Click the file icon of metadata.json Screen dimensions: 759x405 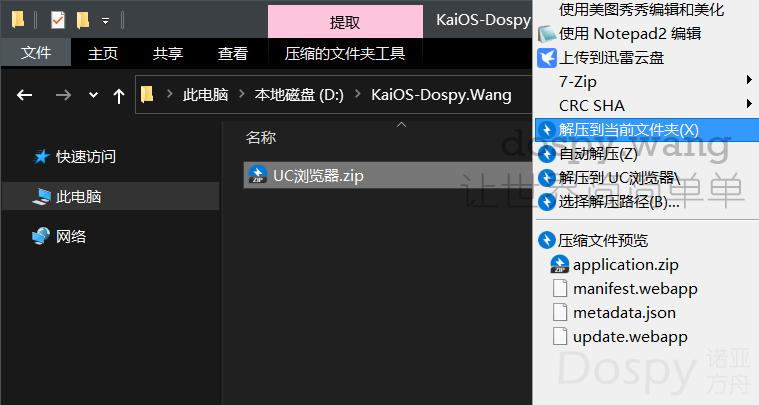(560, 312)
